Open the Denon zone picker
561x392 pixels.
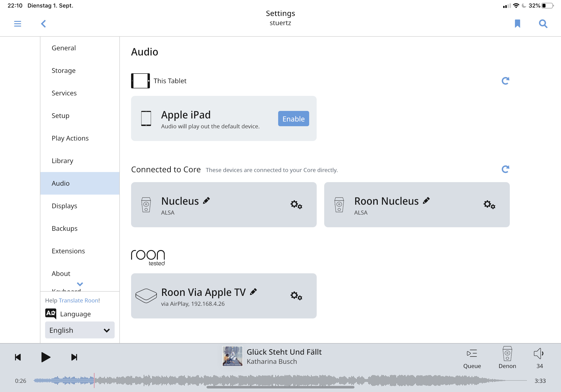[x=507, y=357]
